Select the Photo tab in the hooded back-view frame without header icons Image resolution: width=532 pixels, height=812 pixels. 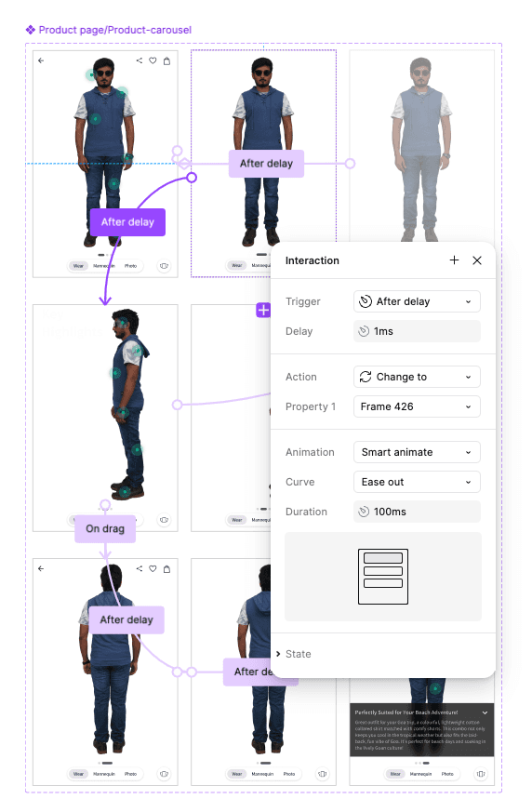(289, 774)
